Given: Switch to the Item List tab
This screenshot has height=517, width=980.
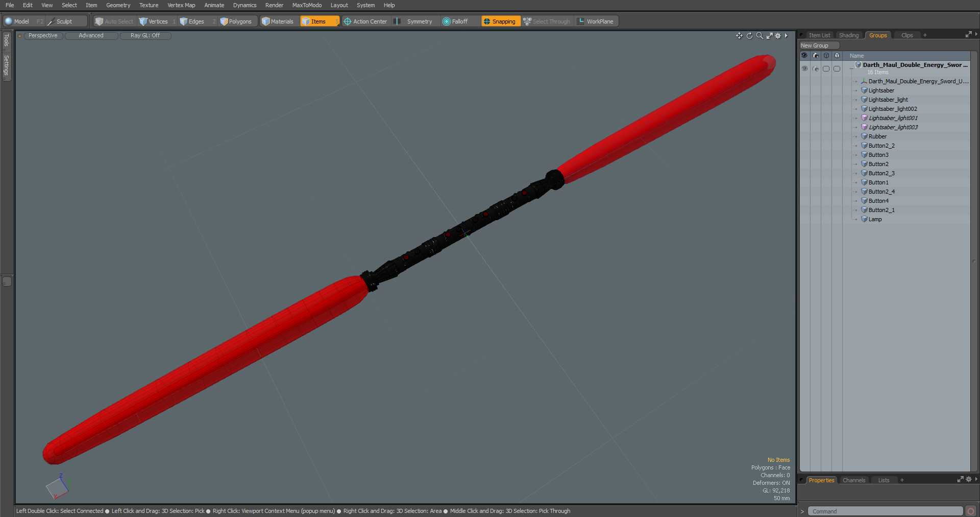Looking at the screenshot, I should pyautogui.click(x=819, y=35).
